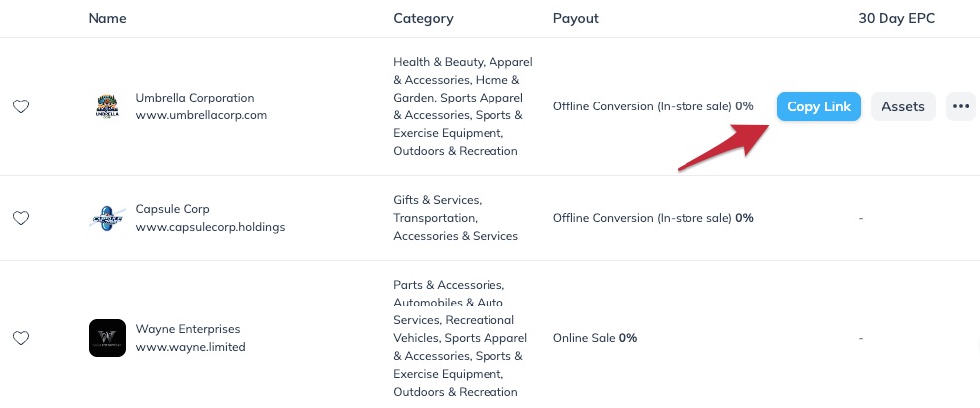The image size is (980, 408).
Task: Click the Wayne Enterprises logo
Action: click(106, 338)
